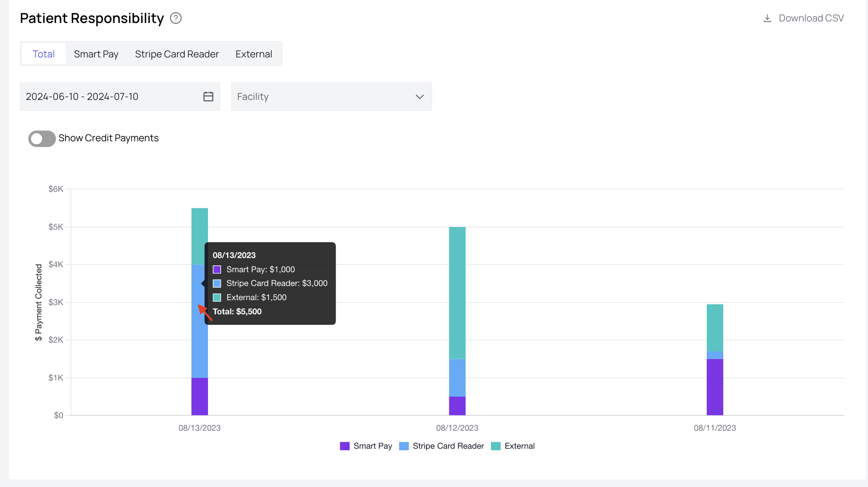Image resolution: width=868 pixels, height=487 pixels.
Task: Click the help question mark icon
Action: click(x=176, y=18)
